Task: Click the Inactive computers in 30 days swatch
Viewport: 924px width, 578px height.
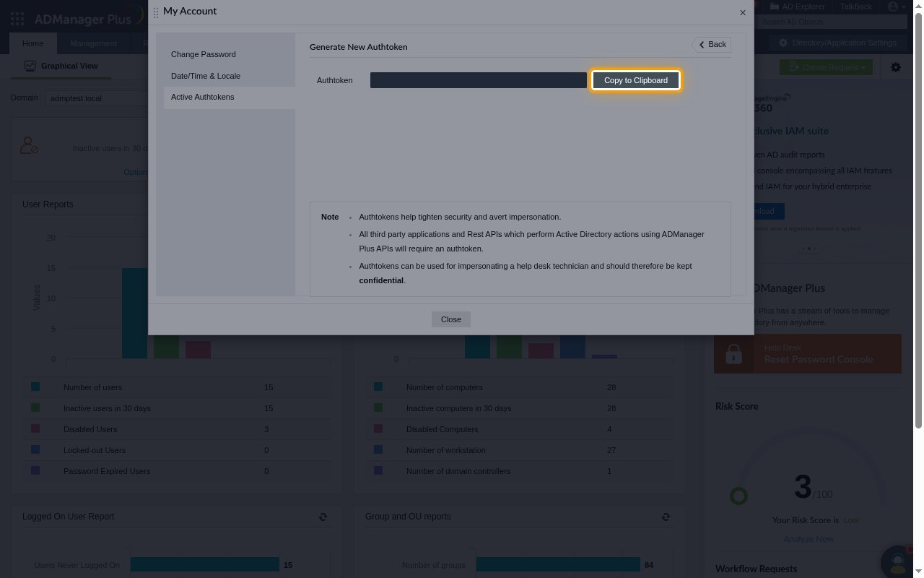Action: [378, 408]
